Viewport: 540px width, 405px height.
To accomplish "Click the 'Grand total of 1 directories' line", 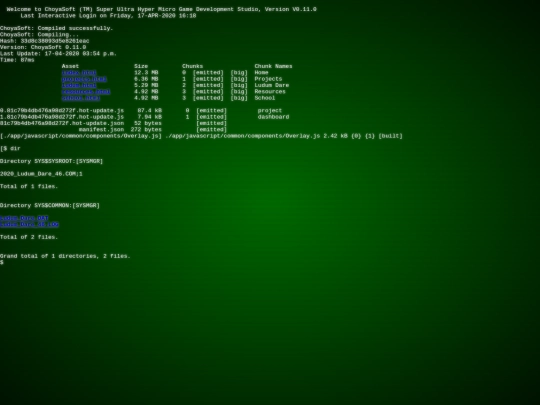I will [x=65, y=256].
